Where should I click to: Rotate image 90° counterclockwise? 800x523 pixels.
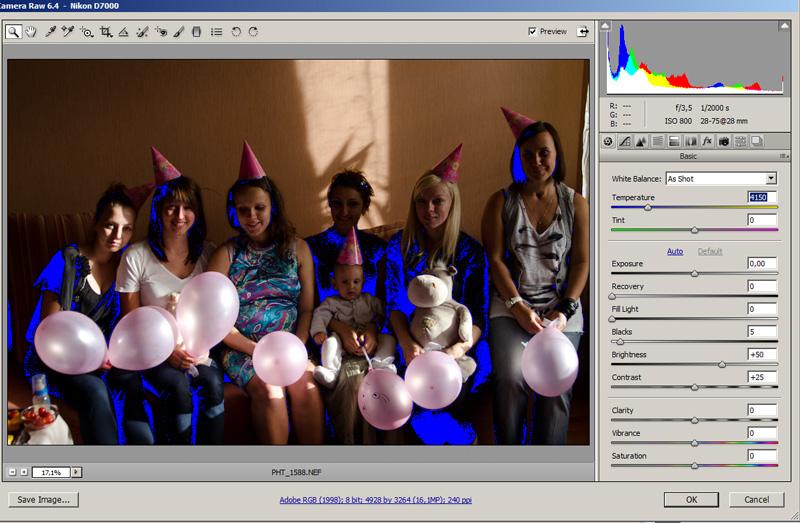click(x=236, y=32)
